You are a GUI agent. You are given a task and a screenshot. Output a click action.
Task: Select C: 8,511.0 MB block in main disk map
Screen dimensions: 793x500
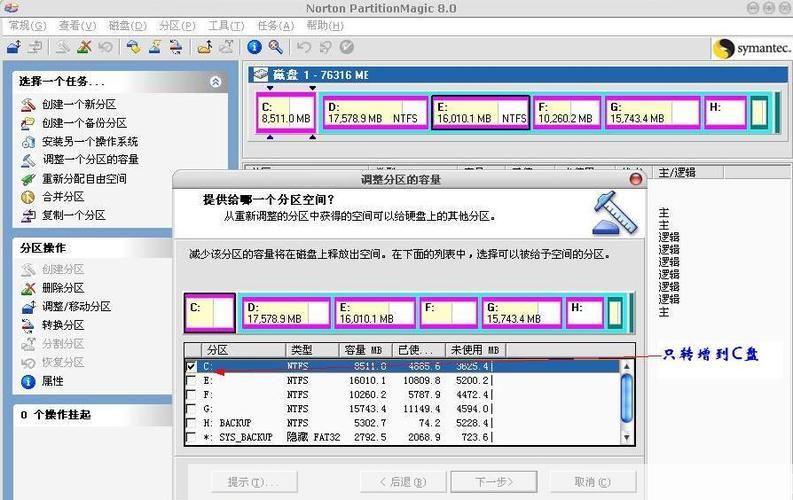click(x=286, y=113)
